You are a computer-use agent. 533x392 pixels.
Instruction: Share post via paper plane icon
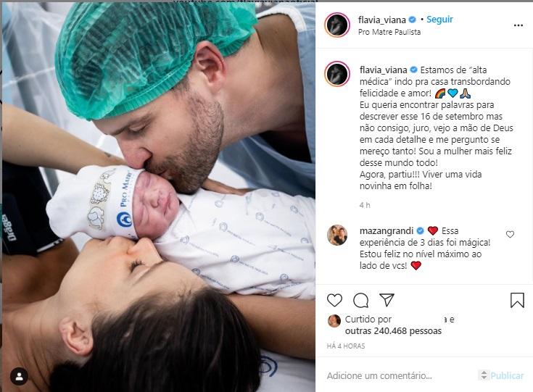[387, 299]
